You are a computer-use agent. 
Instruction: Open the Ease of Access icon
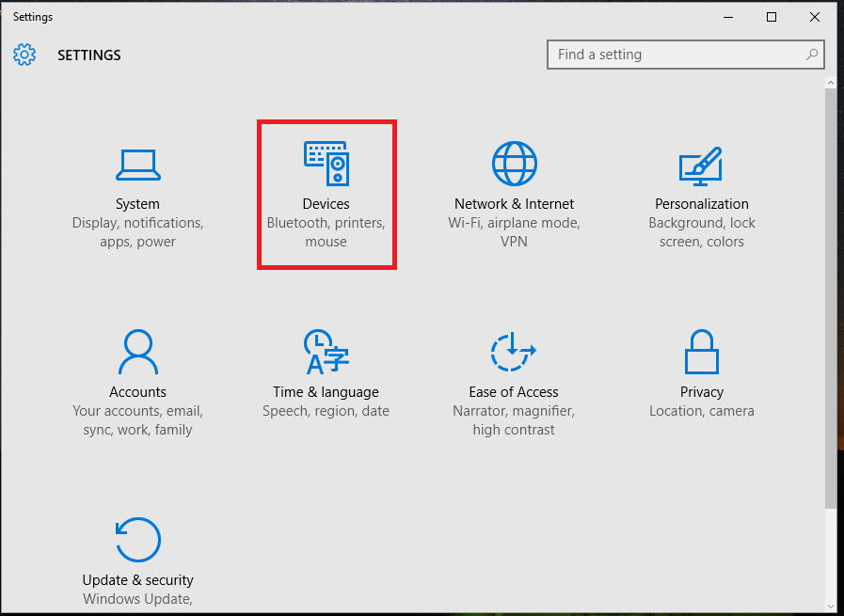point(513,352)
